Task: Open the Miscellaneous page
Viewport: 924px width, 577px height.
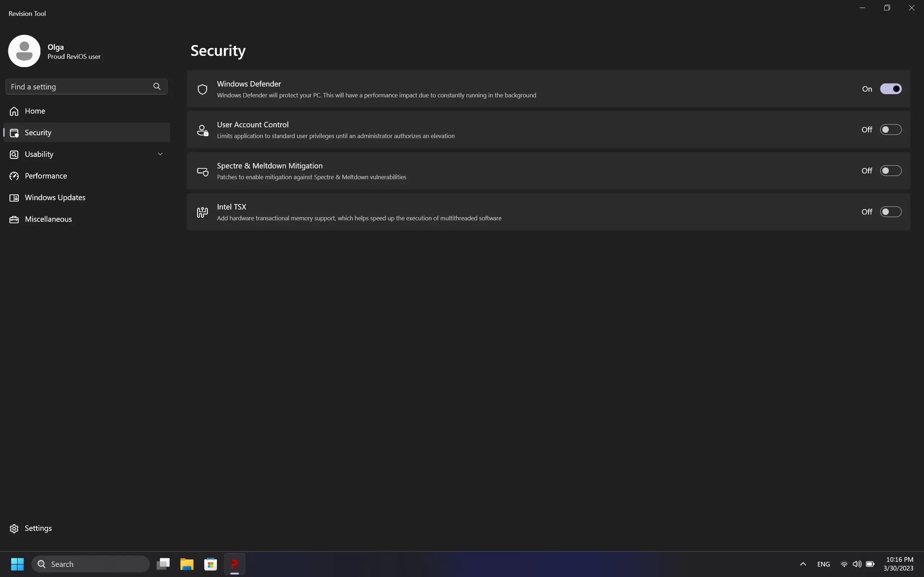Action: pyautogui.click(x=48, y=219)
